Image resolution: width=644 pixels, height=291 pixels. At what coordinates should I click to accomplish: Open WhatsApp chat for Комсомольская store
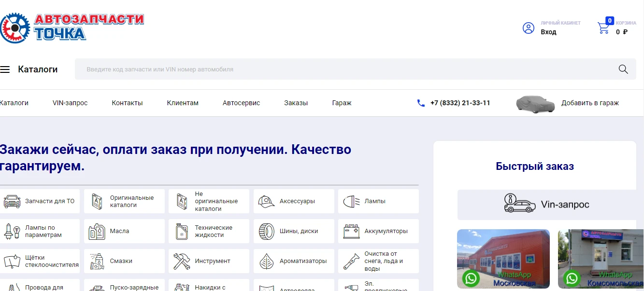point(572,278)
